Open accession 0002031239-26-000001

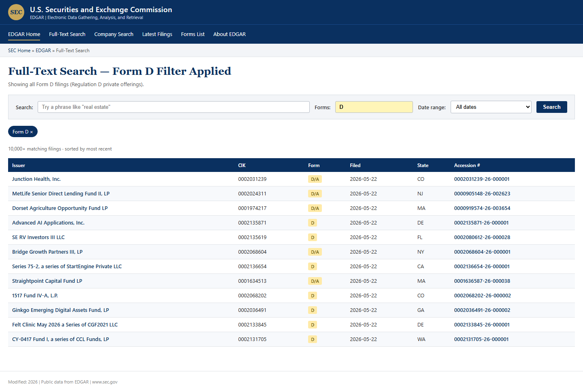coord(482,179)
